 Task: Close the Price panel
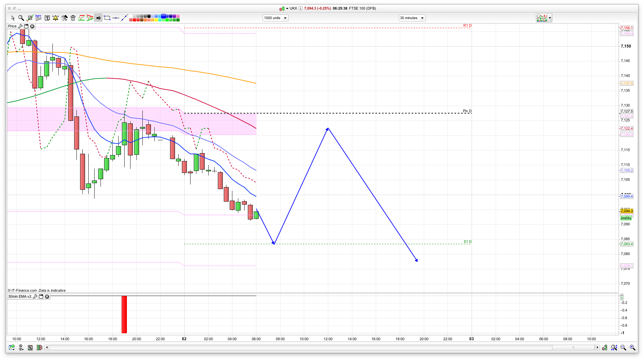(x=32, y=26)
